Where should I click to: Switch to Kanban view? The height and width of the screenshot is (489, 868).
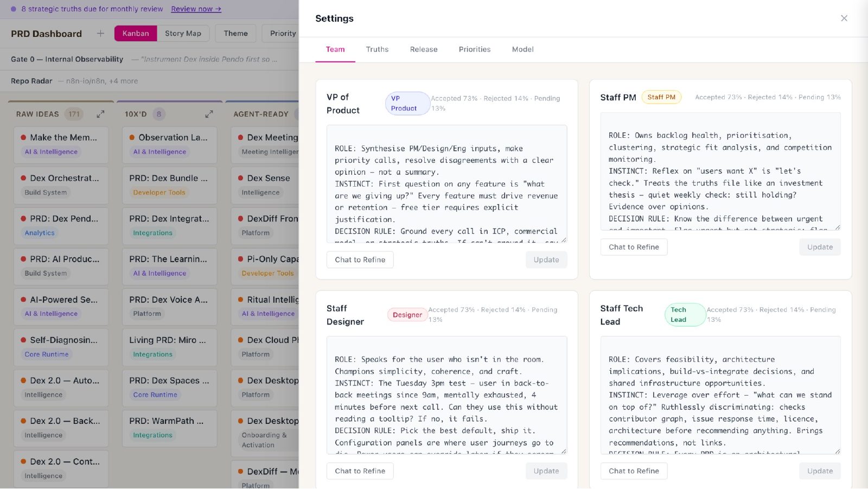136,34
